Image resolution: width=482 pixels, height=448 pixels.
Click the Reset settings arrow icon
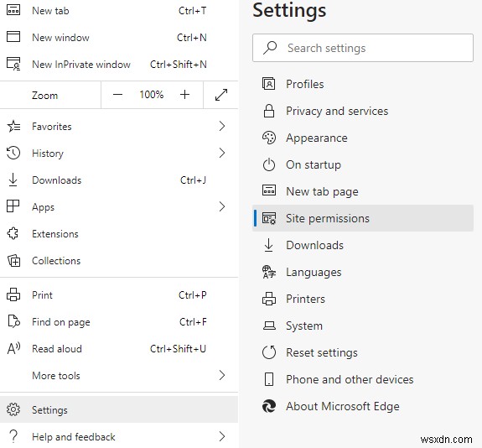[x=269, y=352]
